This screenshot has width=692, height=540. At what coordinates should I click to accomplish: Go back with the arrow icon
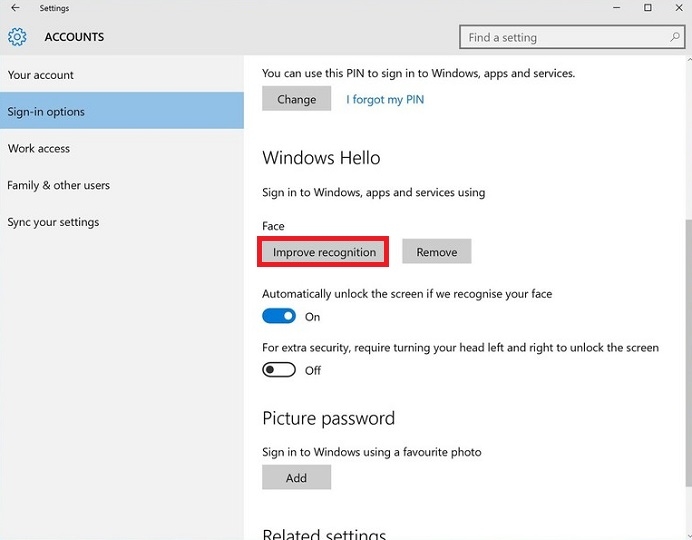(x=15, y=8)
